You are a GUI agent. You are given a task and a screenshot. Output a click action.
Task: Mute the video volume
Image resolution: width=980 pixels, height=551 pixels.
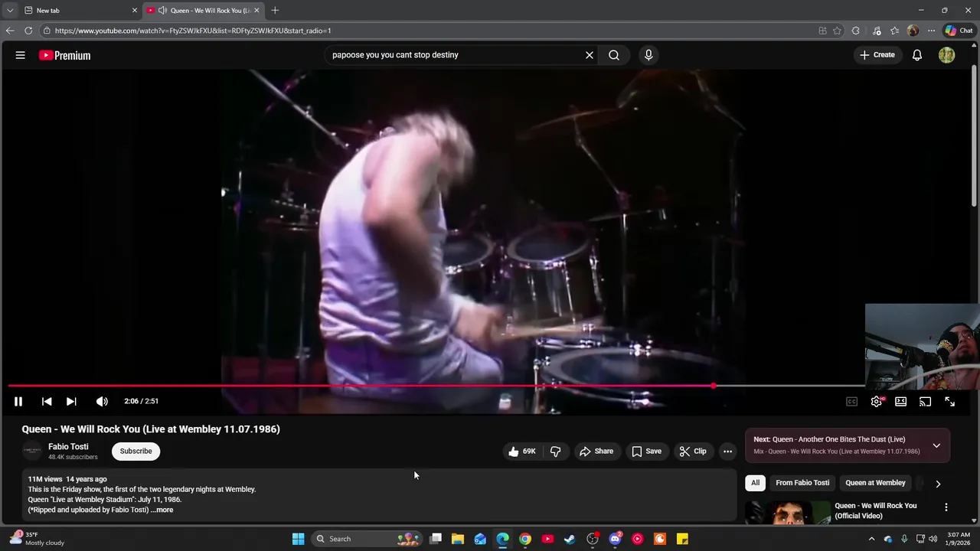click(x=102, y=401)
